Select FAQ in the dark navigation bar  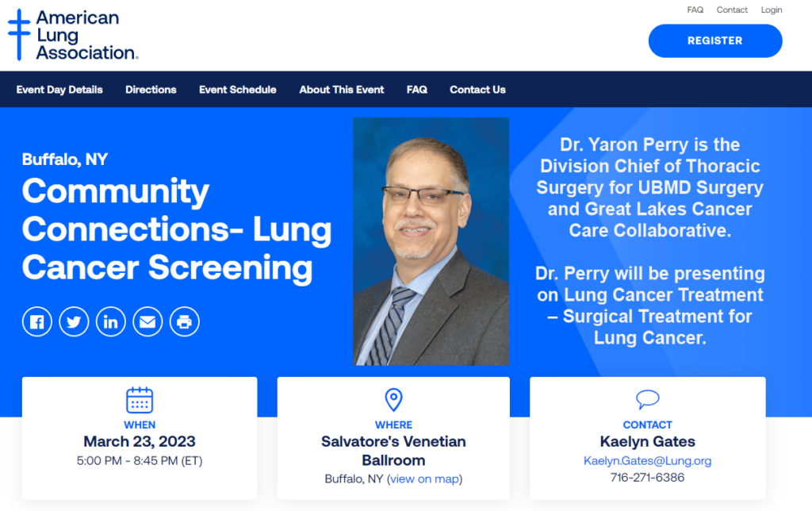point(417,90)
